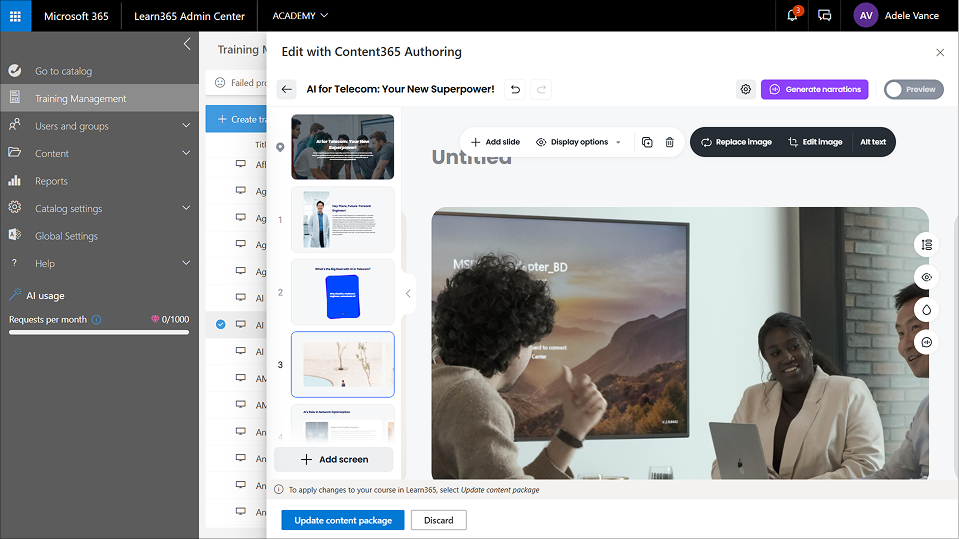Select Global Settings in the sidebar
The height and width of the screenshot is (539, 959).
[x=66, y=236]
